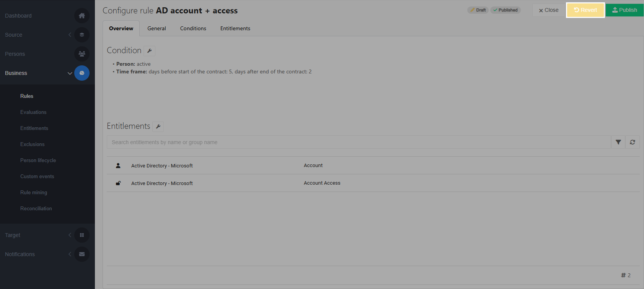Edit Entitlements via wrench icon
This screenshot has width=644, height=289.
pos(158,126)
